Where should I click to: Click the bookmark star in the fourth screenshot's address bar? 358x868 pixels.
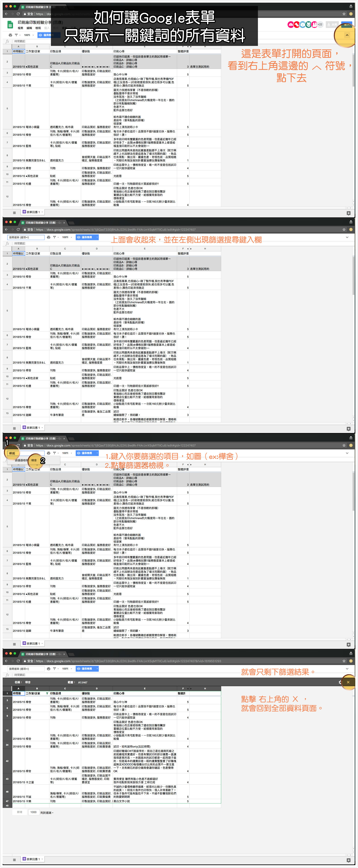coord(344,661)
